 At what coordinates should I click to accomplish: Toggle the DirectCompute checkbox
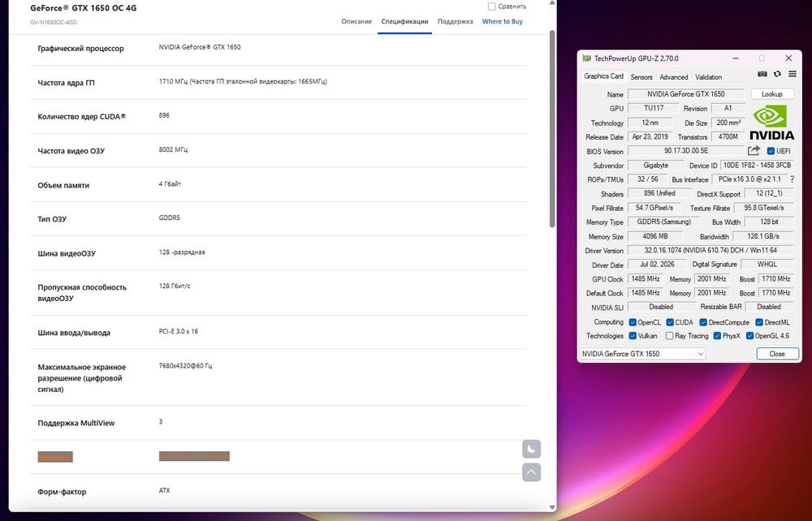coord(702,322)
